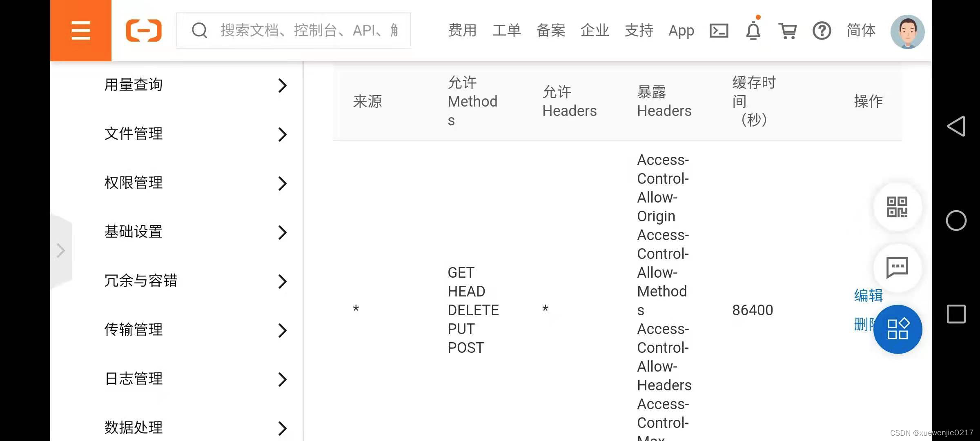Click the Access-Control-Allow-Origin exposed header
Screen dimensions: 980x441
pyautogui.click(x=663, y=188)
